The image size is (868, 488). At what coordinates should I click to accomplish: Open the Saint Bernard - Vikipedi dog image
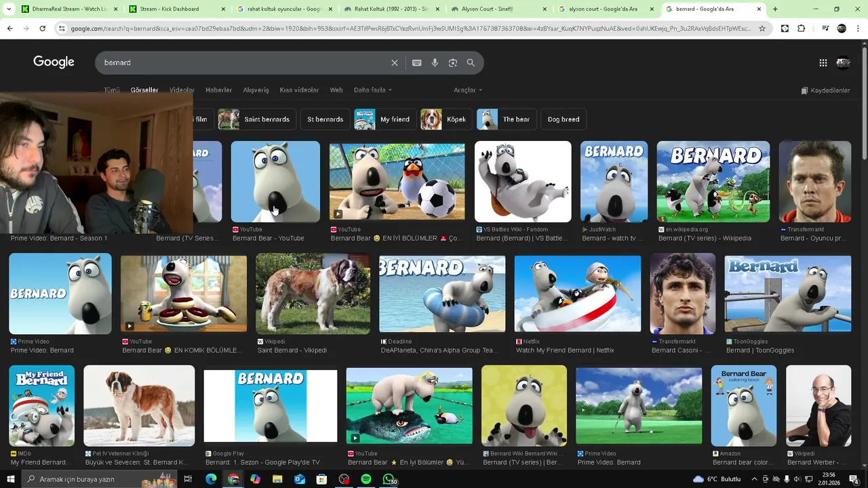click(x=313, y=293)
